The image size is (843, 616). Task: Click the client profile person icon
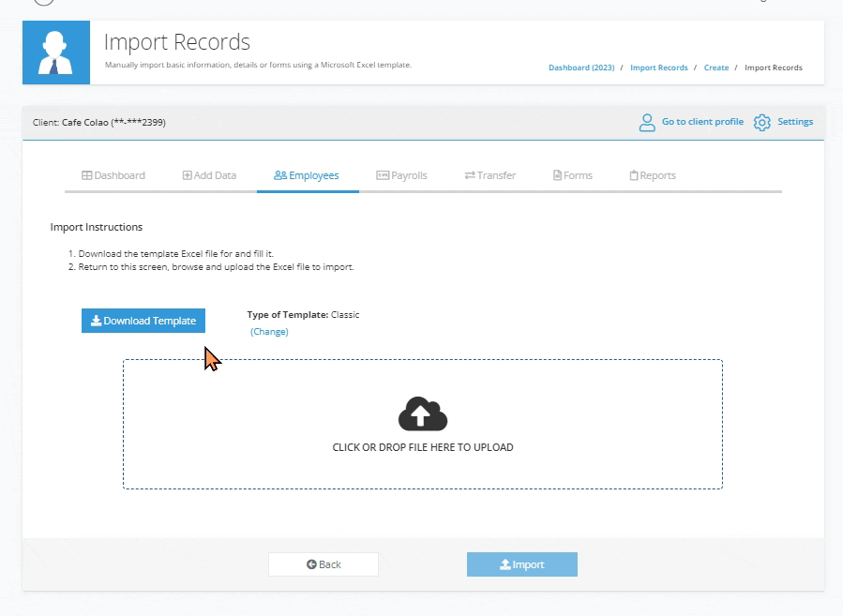[x=647, y=123]
